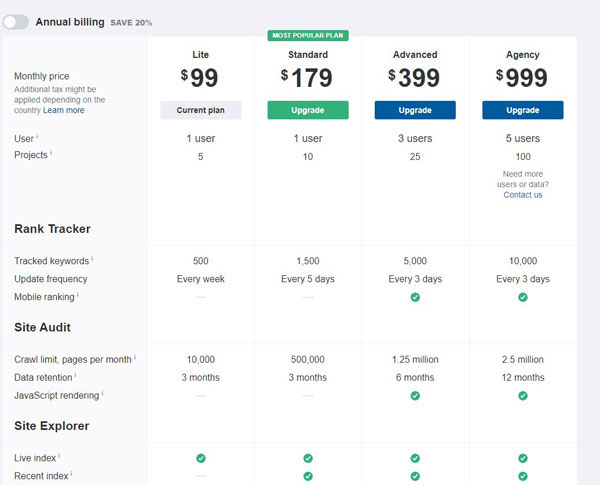Click the Standard plan $179 price
Viewport: 600px width, 485px height.
click(307, 78)
